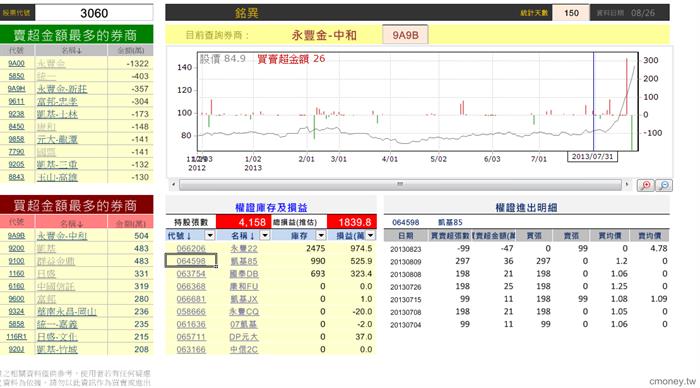Open broker 華南永昌-岡山 link
This screenshot has height=388, width=700.
point(67,311)
